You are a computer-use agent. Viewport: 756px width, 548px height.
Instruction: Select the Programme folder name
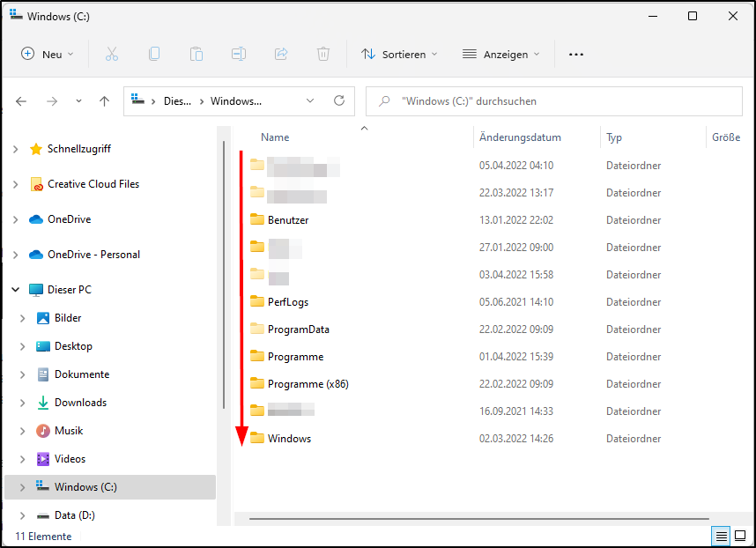(295, 357)
